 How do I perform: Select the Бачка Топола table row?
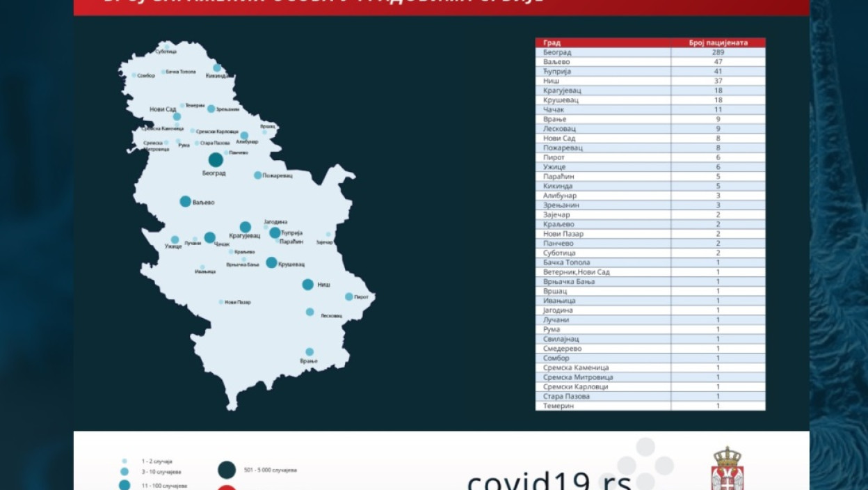point(650,262)
